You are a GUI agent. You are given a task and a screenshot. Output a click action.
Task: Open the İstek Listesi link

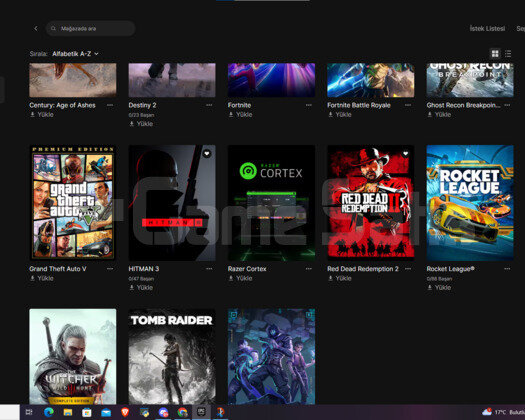pyautogui.click(x=487, y=28)
